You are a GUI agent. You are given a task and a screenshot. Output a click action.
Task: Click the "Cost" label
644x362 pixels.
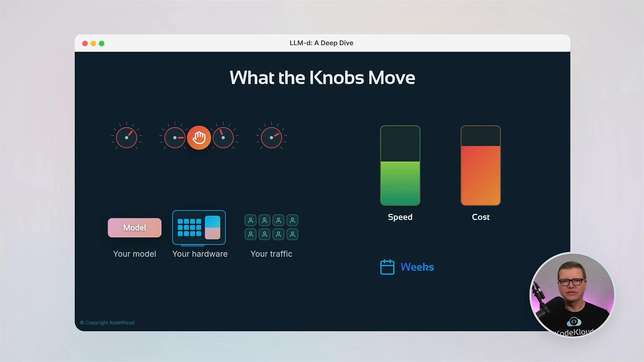pyautogui.click(x=481, y=217)
